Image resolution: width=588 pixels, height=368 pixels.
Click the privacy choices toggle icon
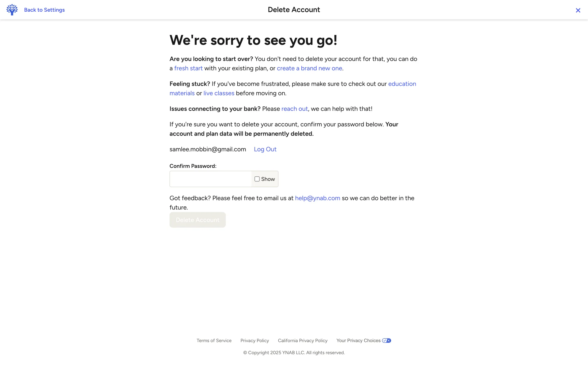point(386,340)
